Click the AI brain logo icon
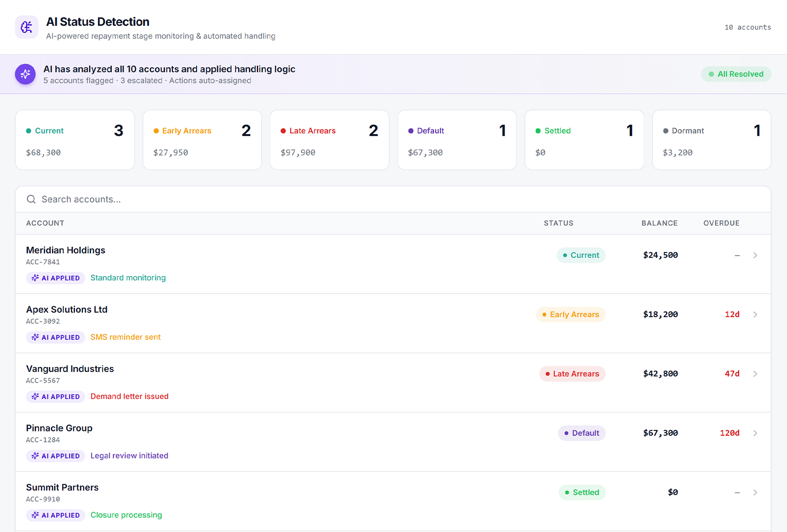 (x=27, y=27)
